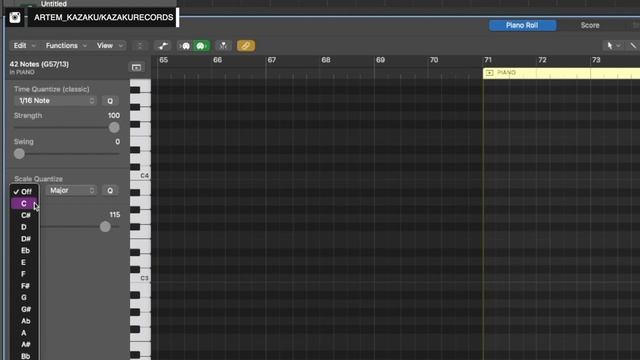Viewport: 640px width, 360px height.
Task: Click the velocity slider handle at 115
Action: 105,227
